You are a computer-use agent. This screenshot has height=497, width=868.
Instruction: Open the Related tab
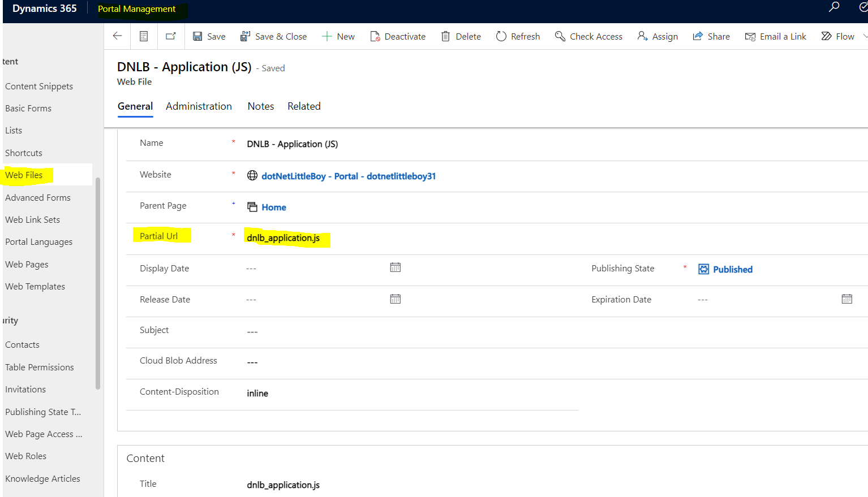[x=304, y=106]
